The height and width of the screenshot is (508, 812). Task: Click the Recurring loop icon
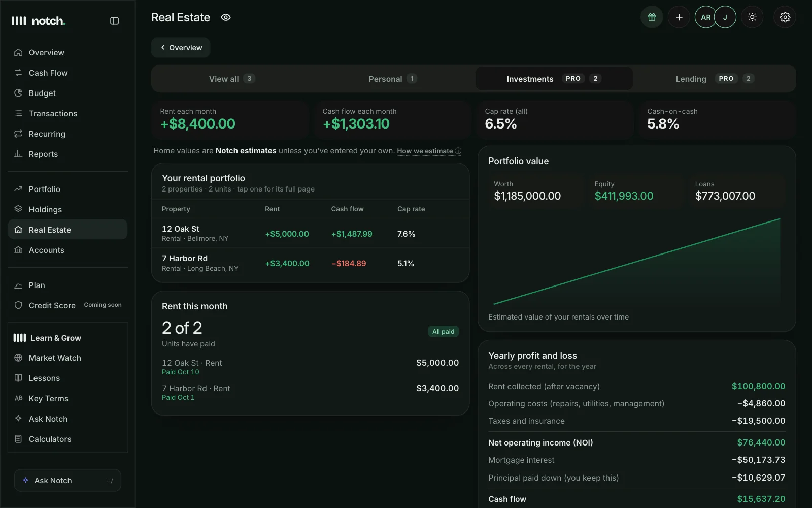[18, 134]
